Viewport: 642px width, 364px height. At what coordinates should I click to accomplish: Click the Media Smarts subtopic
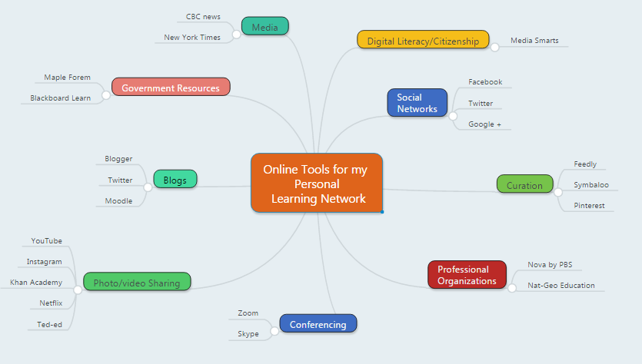pos(534,41)
